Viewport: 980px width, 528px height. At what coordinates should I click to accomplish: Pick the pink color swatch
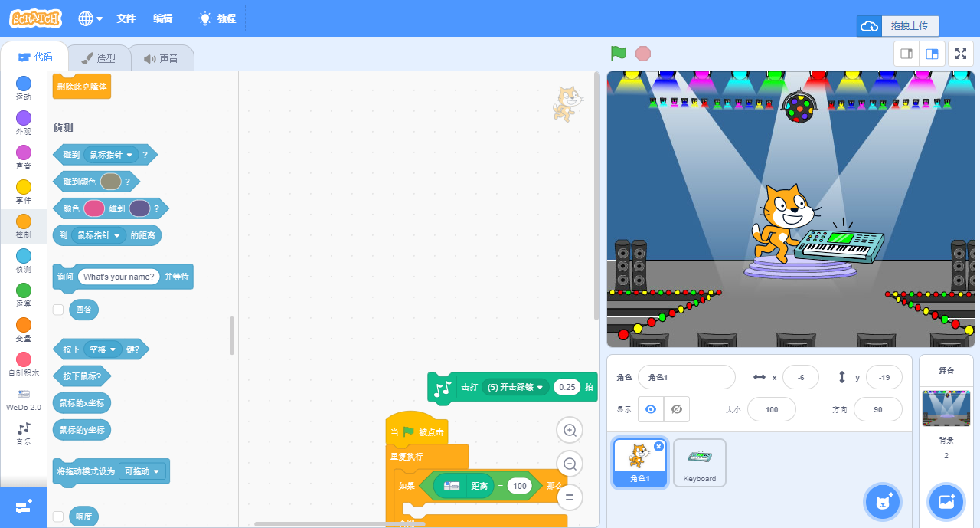(94, 208)
